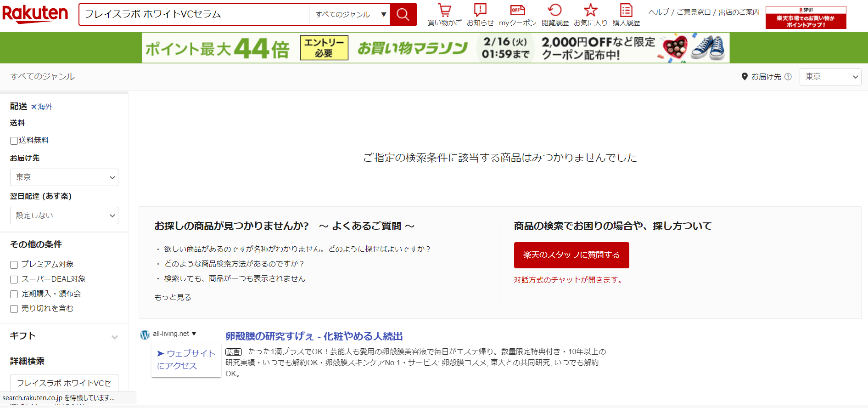868x408 pixels.
Task: Click the ウェブサイトにアクセス button
Action: [x=186, y=360]
